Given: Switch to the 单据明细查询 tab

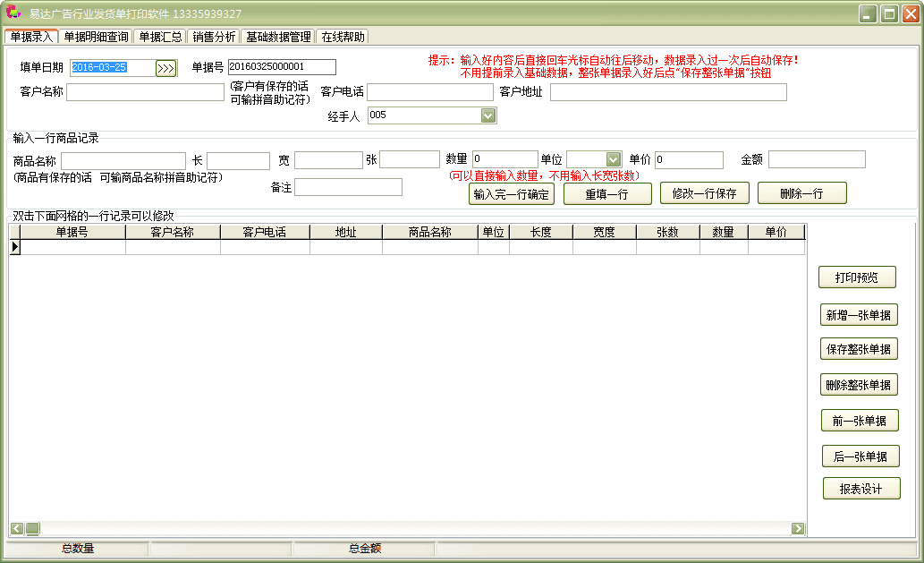Looking at the screenshot, I should 97,37.
